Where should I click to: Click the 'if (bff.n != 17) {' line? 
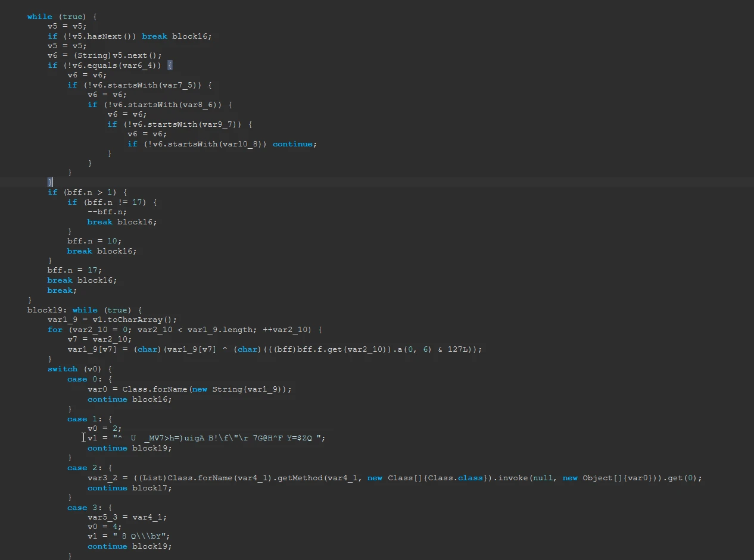(112, 202)
